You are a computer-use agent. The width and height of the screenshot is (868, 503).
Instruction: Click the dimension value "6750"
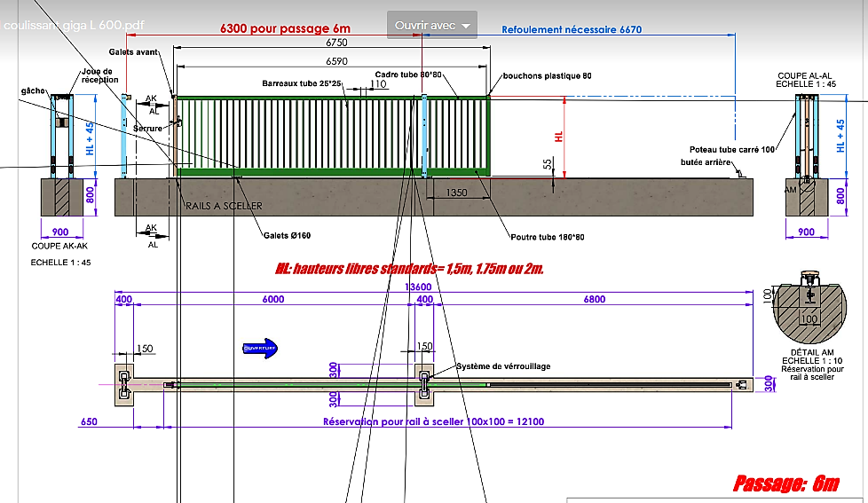tap(336, 43)
